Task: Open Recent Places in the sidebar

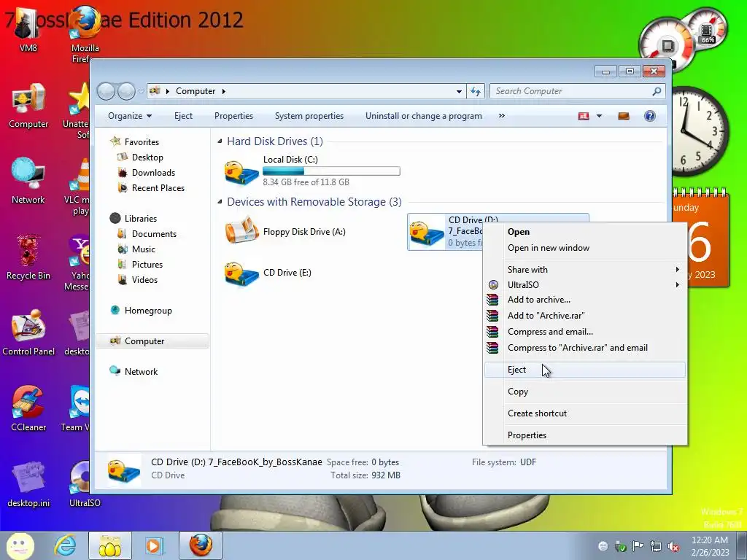Action: [158, 187]
